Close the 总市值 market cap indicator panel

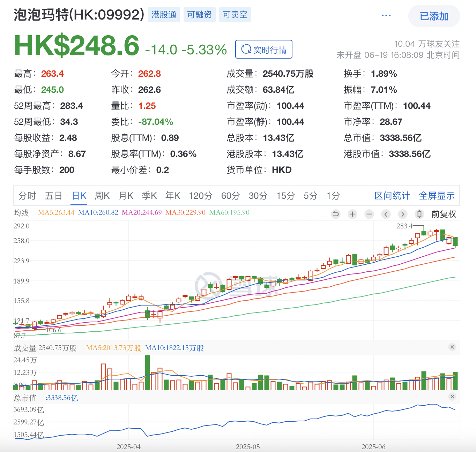452,397
